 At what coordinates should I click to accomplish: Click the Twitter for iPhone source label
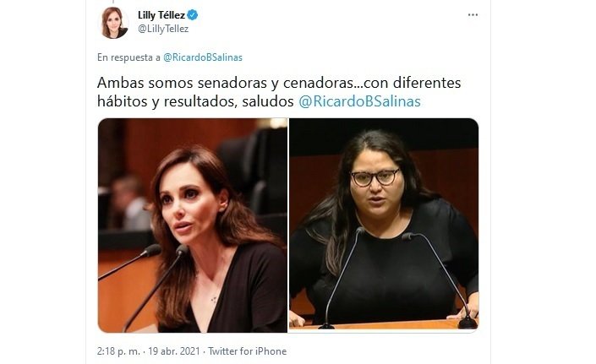tap(248, 351)
